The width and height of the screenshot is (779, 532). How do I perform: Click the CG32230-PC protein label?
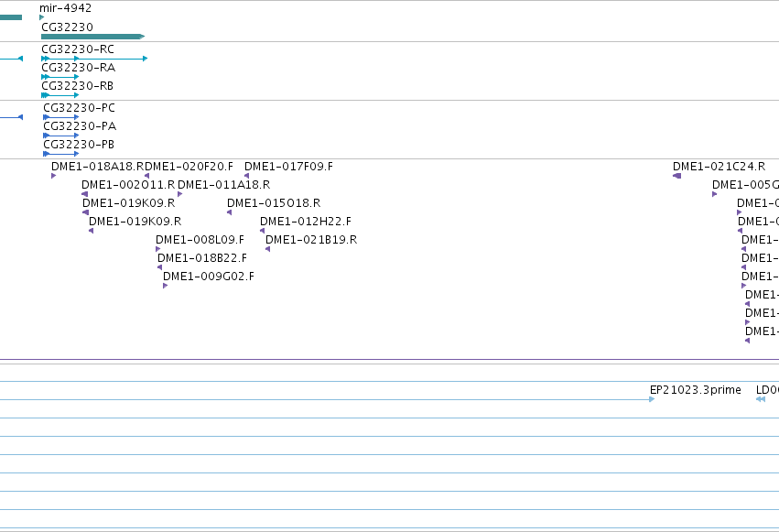pos(79,108)
